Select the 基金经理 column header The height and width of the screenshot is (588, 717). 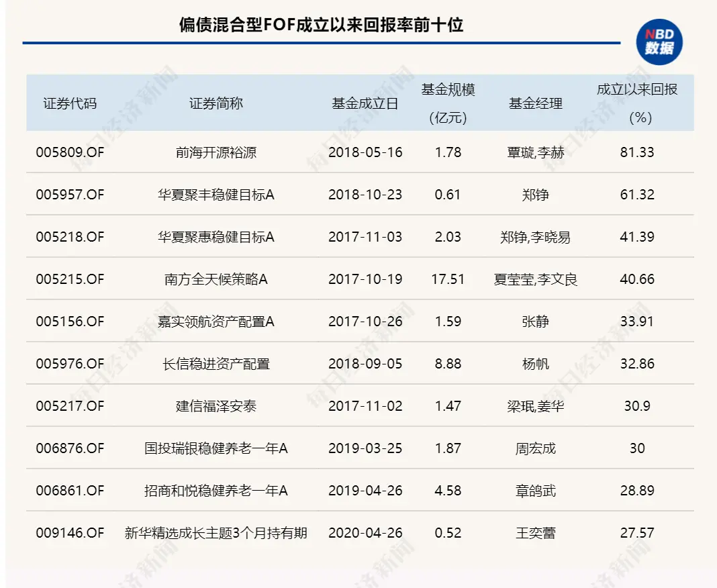[x=536, y=104]
